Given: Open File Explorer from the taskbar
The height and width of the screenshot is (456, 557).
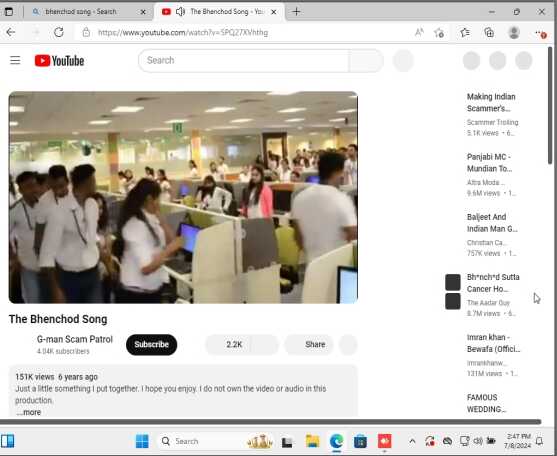Looking at the screenshot, I should pos(312,441).
